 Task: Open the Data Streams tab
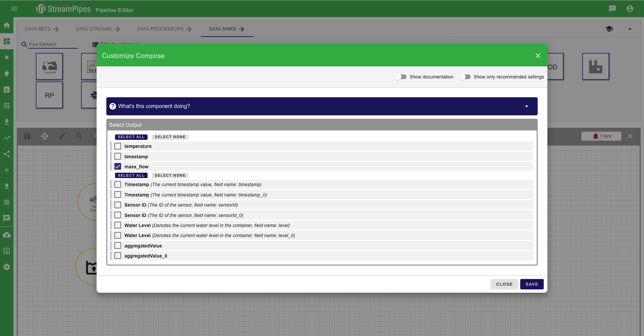tap(98, 29)
